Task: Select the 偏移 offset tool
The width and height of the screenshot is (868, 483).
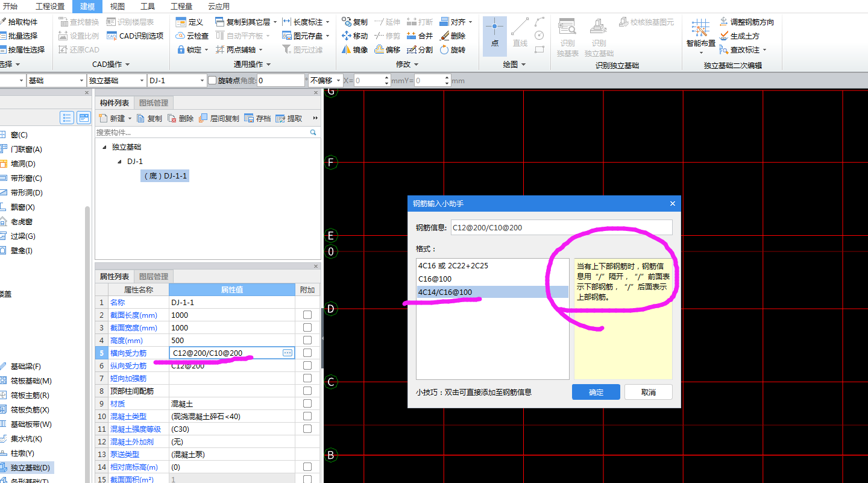Action: [x=387, y=49]
